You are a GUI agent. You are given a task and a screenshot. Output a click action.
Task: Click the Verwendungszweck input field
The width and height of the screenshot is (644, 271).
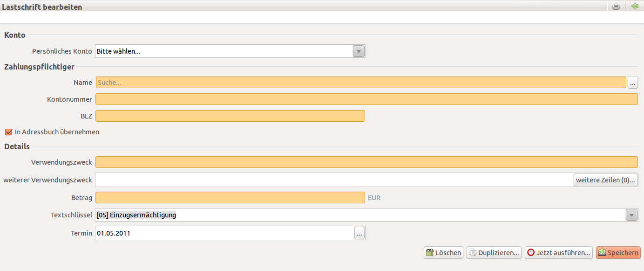(366, 162)
